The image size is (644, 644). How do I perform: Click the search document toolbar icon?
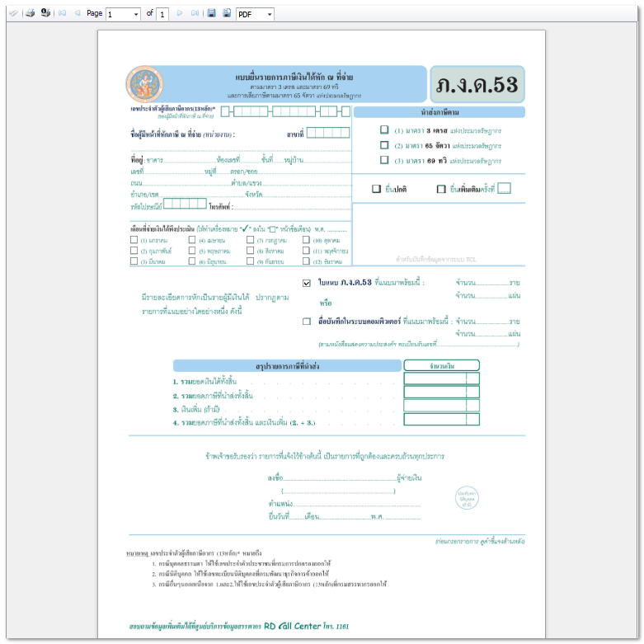[x=13, y=14]
